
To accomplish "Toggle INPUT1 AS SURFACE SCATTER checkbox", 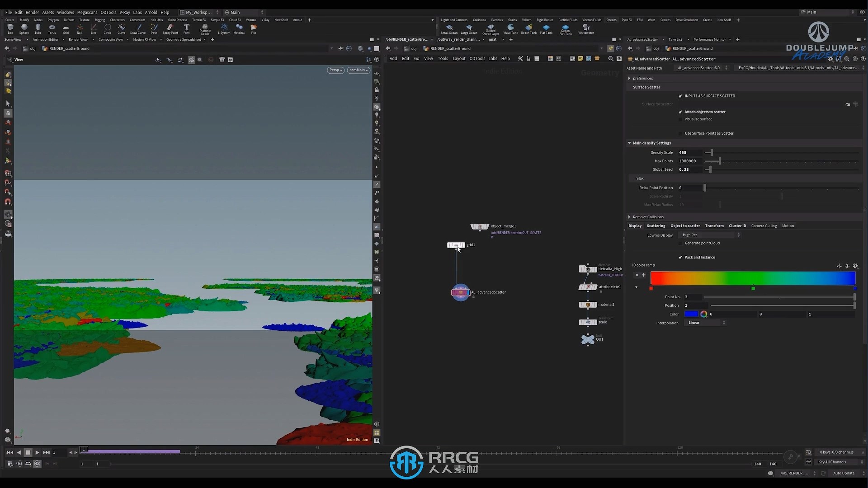I will (680, 96).
